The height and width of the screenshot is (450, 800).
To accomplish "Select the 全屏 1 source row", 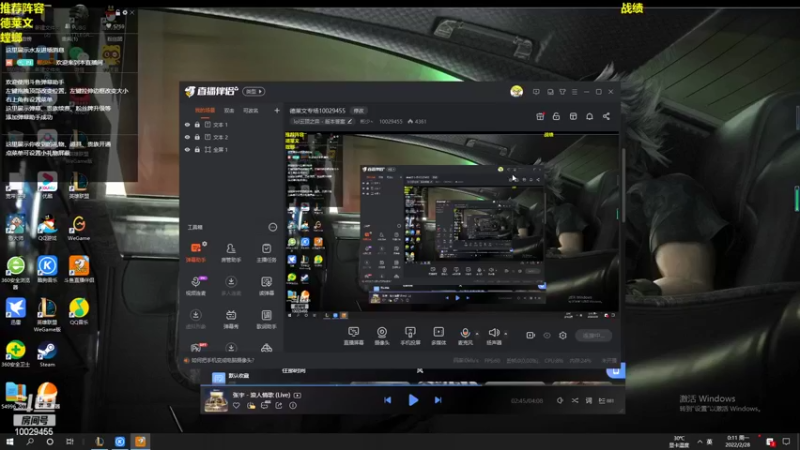I will coord(232,149).
